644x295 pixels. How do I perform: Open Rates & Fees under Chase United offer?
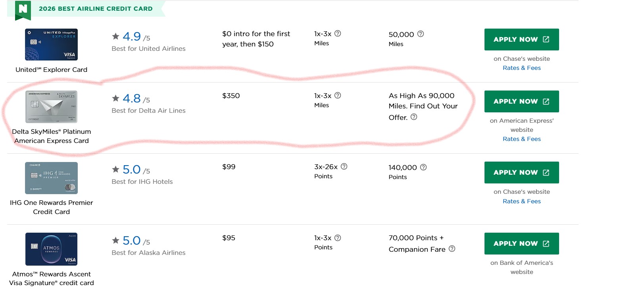click(x=521, y=68)
